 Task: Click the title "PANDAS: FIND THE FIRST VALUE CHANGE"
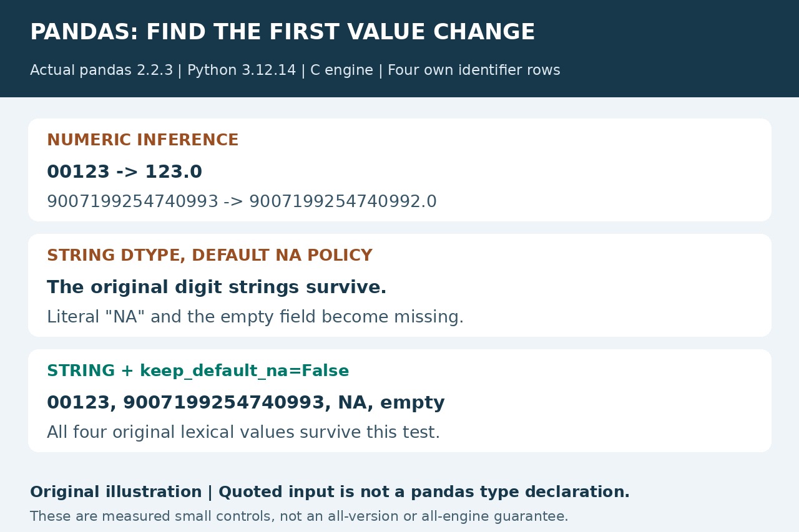pyautogui.click(x=282, y=32)
